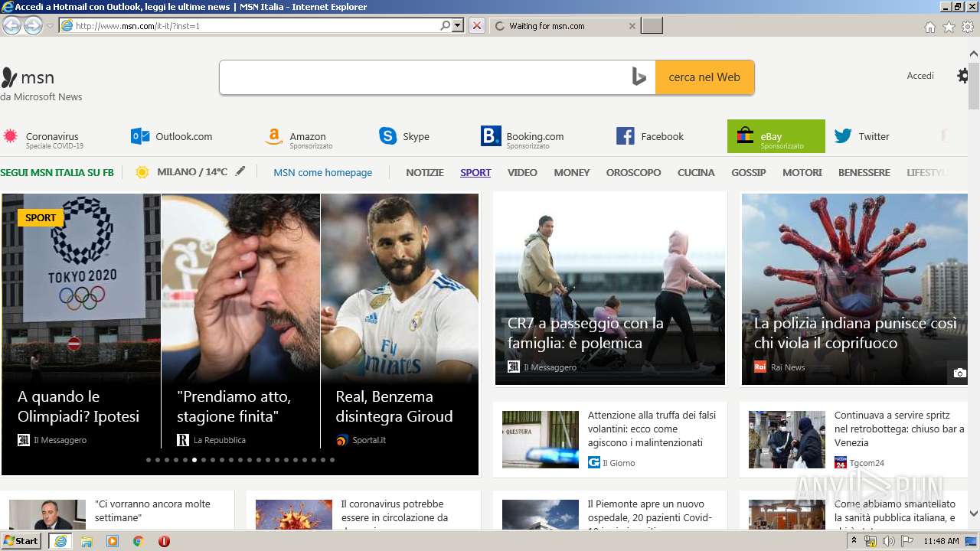The width and height of the screenshot is (980, 551).
Task: Focus the Bing web search field
Action: click(x=425, y=77)
